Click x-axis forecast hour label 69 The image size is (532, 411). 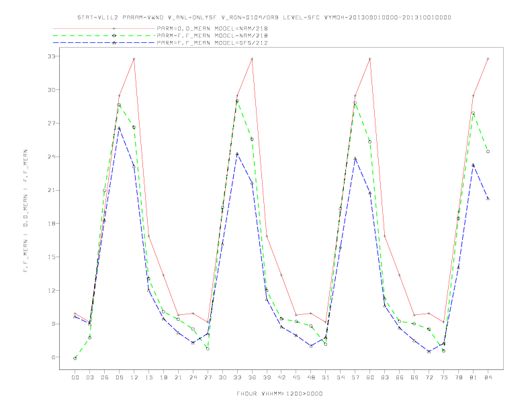coord(414,377)
